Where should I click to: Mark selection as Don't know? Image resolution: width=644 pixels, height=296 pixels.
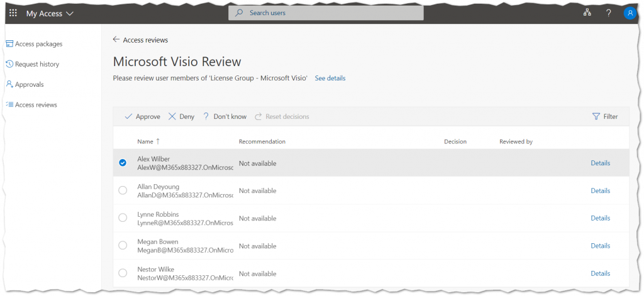pos(225,117)
